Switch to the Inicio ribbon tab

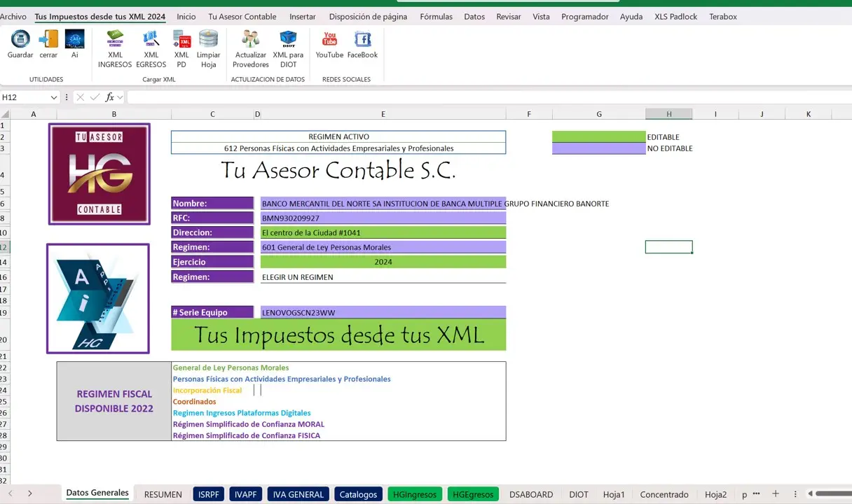tap(186, 16)
